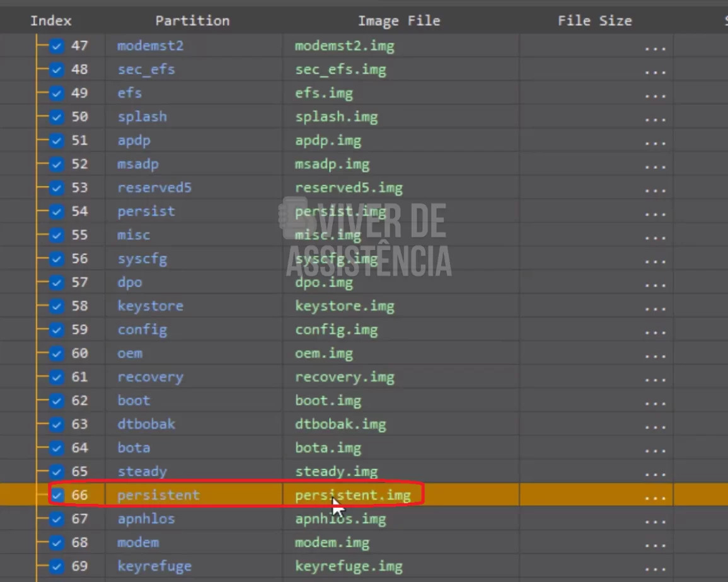Select the sec_efs partition name

pos(146,69)
